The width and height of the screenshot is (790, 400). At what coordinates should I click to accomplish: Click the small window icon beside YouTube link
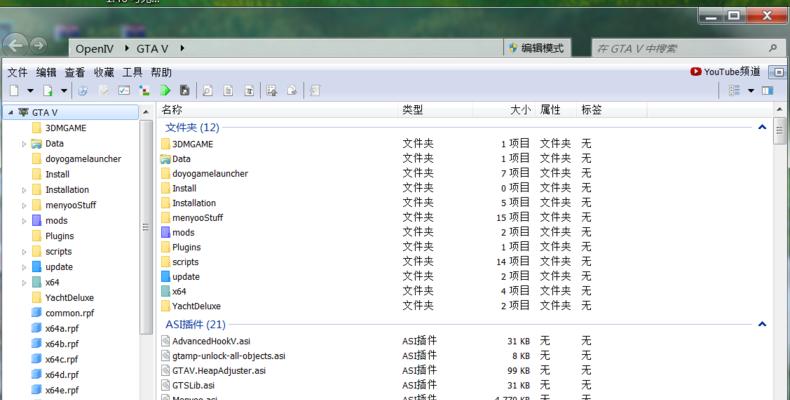(x=778, y=72)
